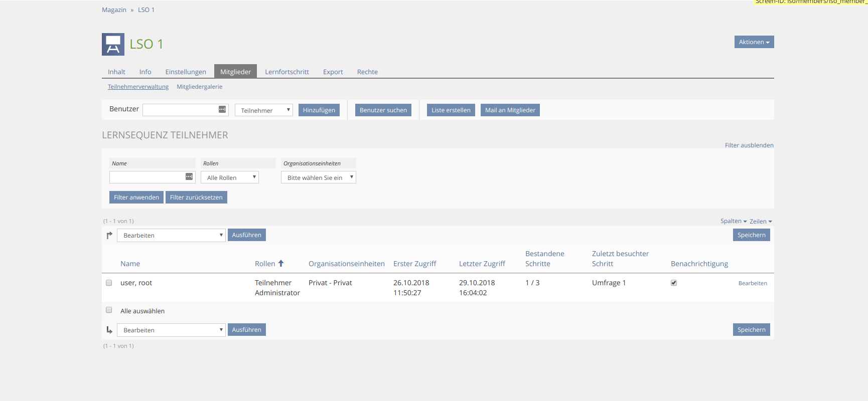Viewport: 868px width, 401px height.
Task: Expand the Alle Rollen filter dropdown
Action: tap(229, 177)
